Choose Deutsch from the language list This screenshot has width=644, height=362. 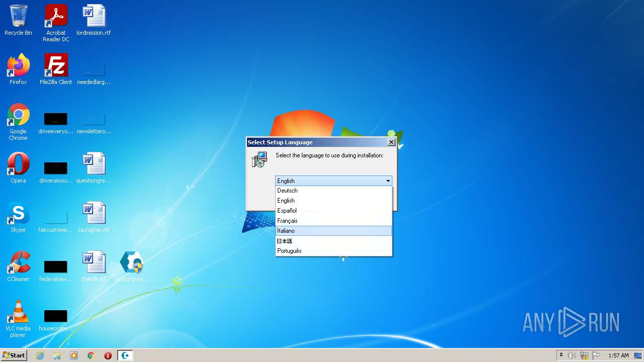tap(334, 191)
